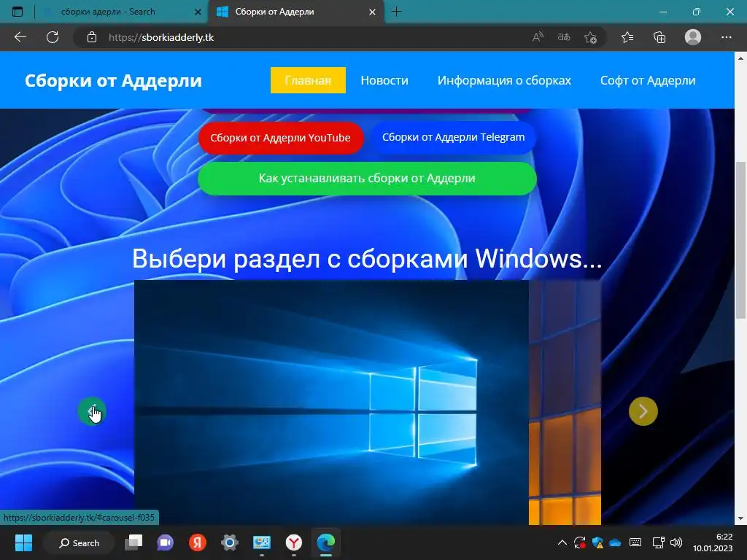Click the address bar URL field

click(x=305, y=37)
